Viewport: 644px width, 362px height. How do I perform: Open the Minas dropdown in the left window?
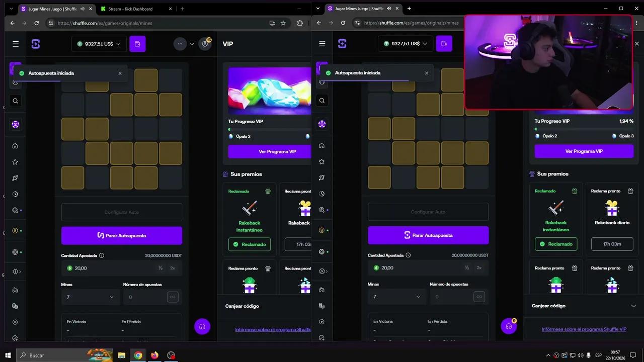(91, 297)
